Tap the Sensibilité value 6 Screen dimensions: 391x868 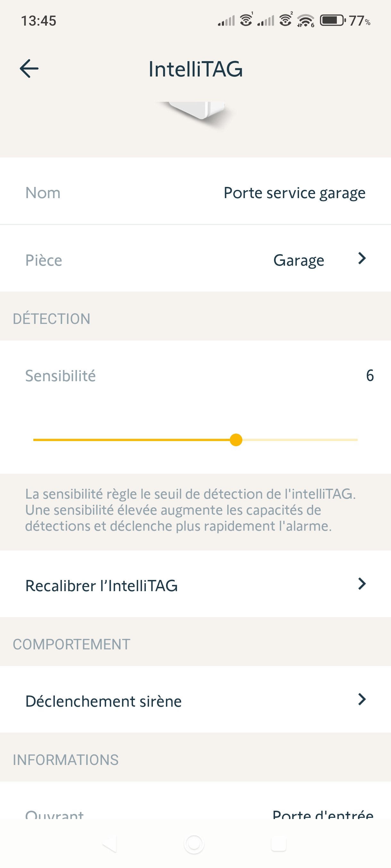pos(370,375)
